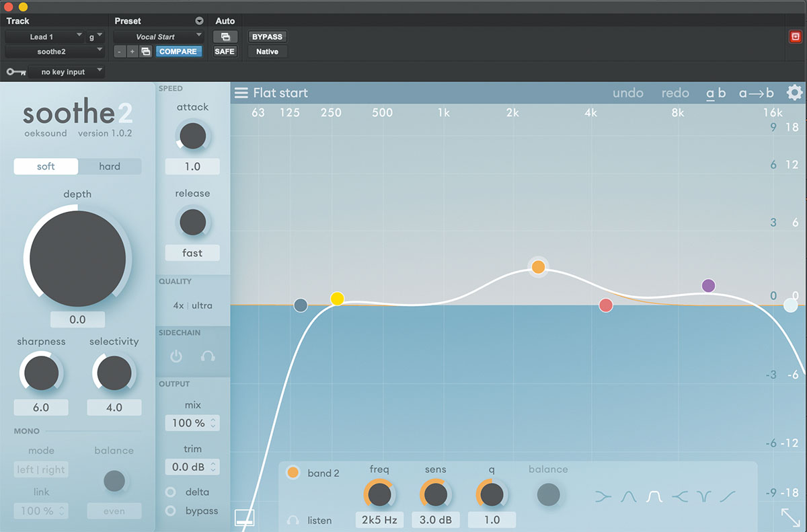Click the large depth knob
This screenshot has height=532, width=807.
pos(77,258)
